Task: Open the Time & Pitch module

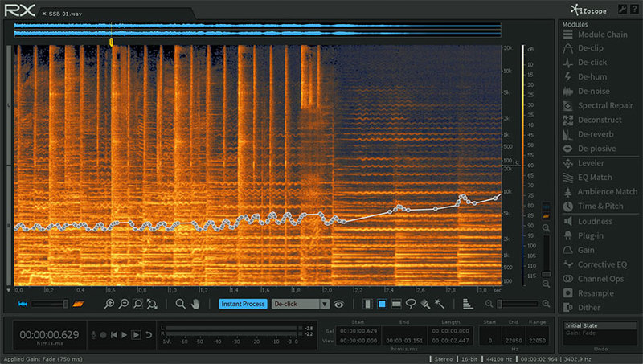Action: pyautogui.click(x=593, y=207)
